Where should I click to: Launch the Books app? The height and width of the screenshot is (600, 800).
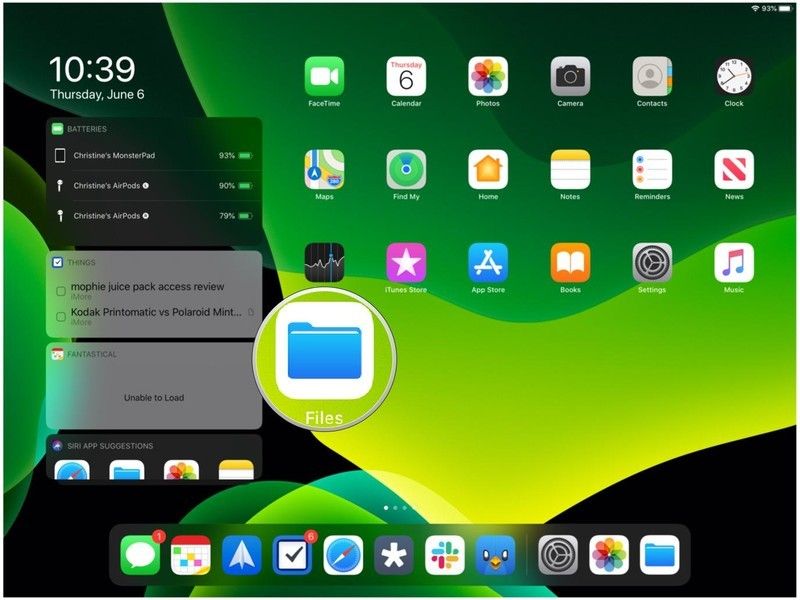[x=570, y=263]
